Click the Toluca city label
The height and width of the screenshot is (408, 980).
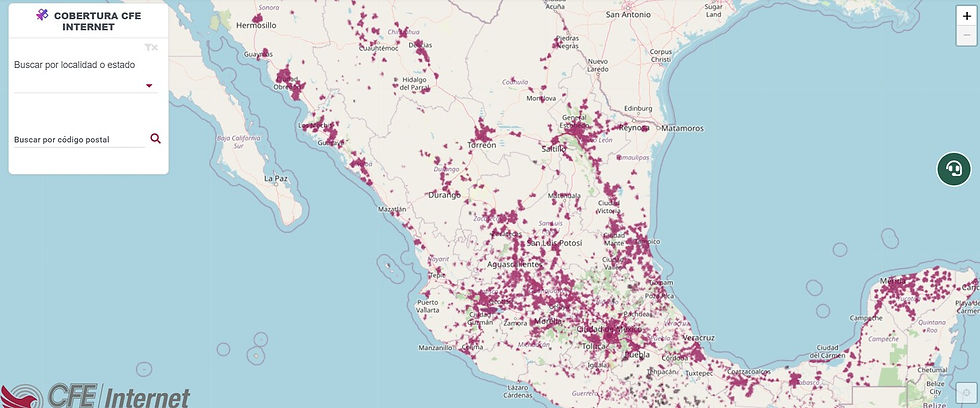point(594,346)
